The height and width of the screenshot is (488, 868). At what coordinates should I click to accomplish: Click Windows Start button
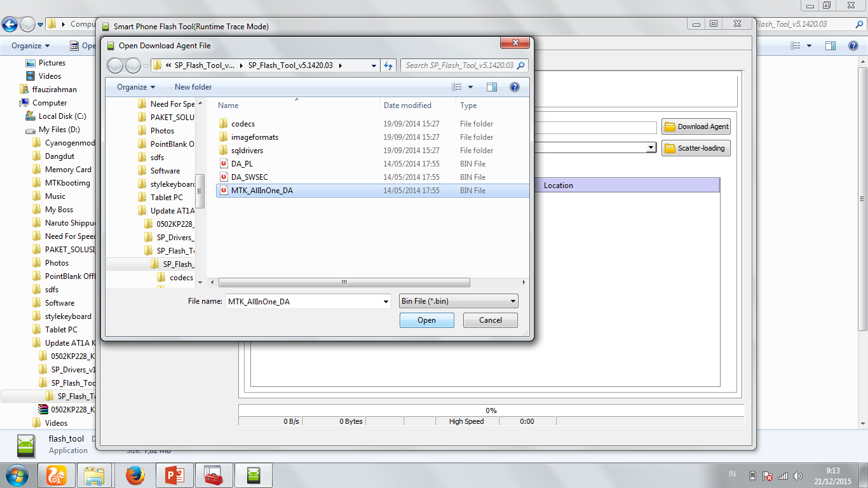pyautogui.click(x=17, y=475)
